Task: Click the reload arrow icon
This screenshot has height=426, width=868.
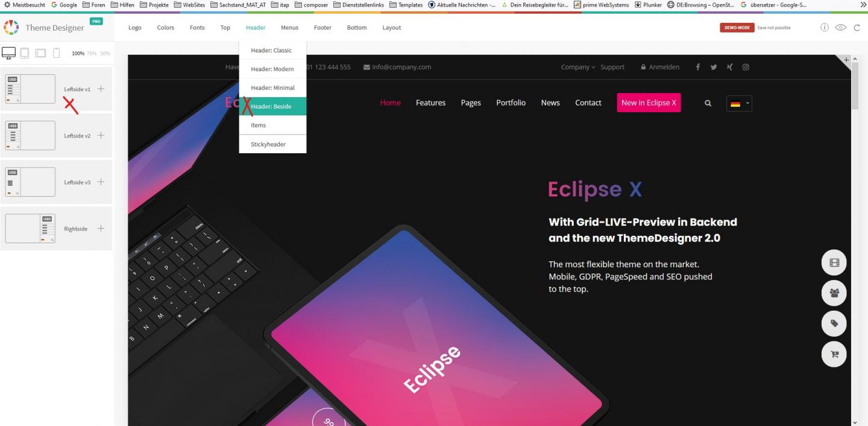Action: click(x=857, y=28)
